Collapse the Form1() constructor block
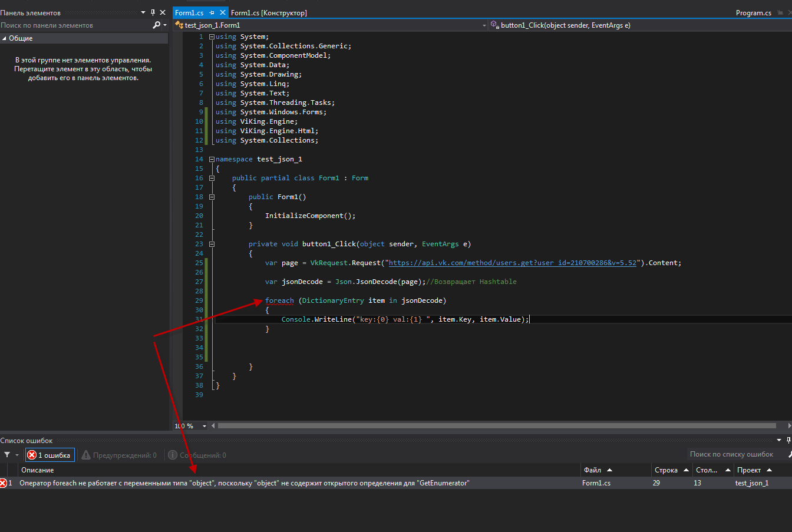Image resolution: width=792 pixels, height=532 pixels. coord(212,197)
